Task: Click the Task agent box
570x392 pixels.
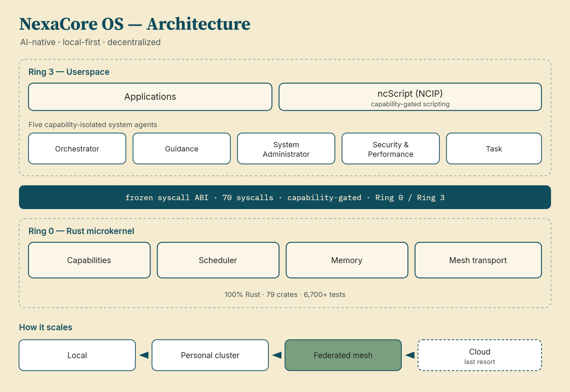Action: [494, 148]
